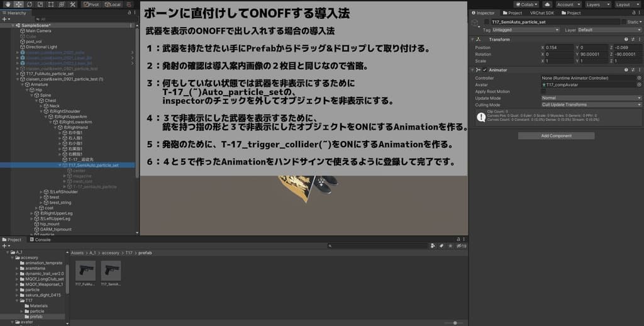Image resolution: width=644 pixels, height=326 pixels.
Task: Click the Hierarchy create (+) button
Action: tap(5, 19)
